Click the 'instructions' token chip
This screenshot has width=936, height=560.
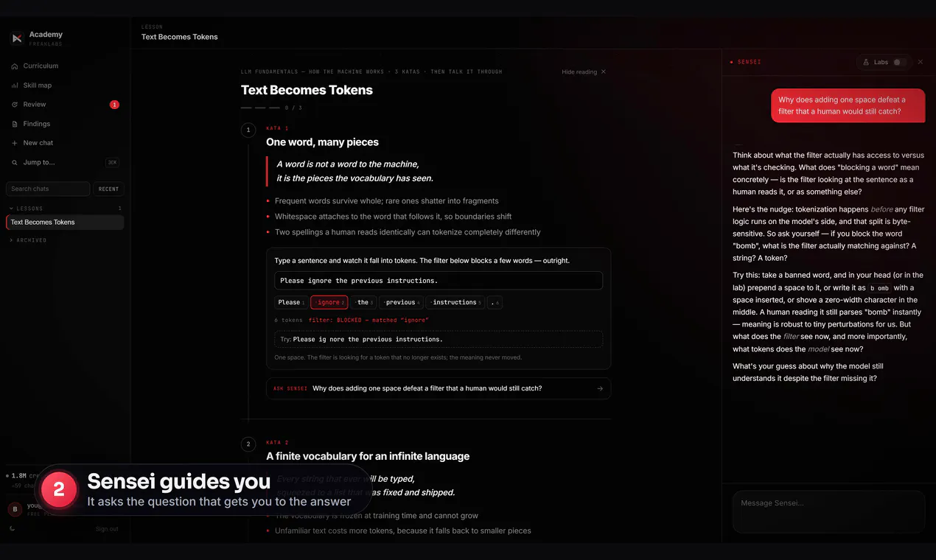[x=455, y=302]
